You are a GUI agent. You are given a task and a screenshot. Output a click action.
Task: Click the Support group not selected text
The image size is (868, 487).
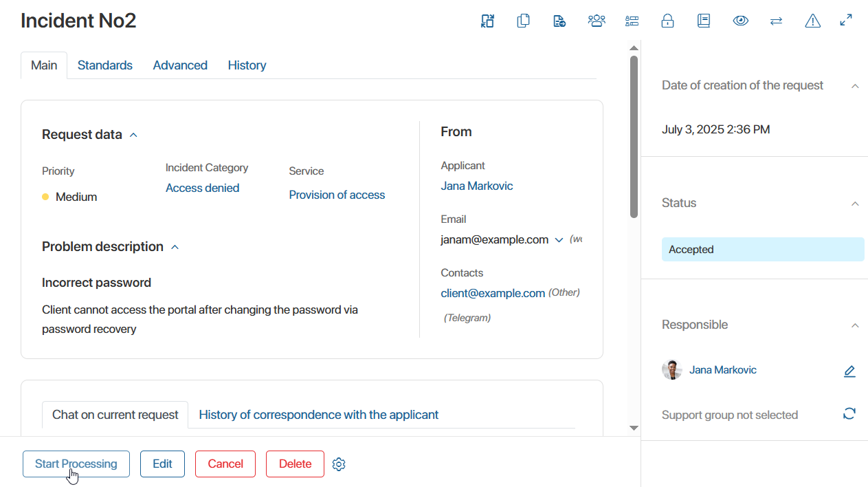pyautogui.click(x=730, y=415)
